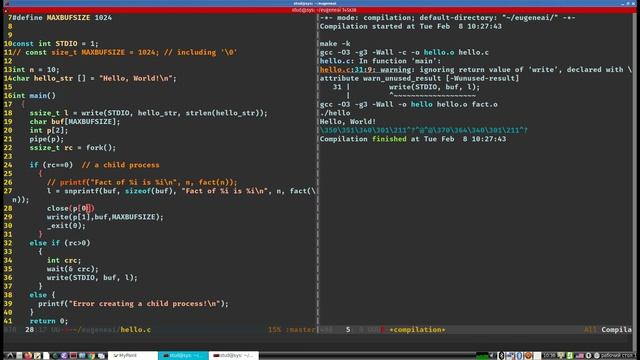Click 'ssize_t rc = fork();' line
Viewport: 640px width, 360px height.
73,148
